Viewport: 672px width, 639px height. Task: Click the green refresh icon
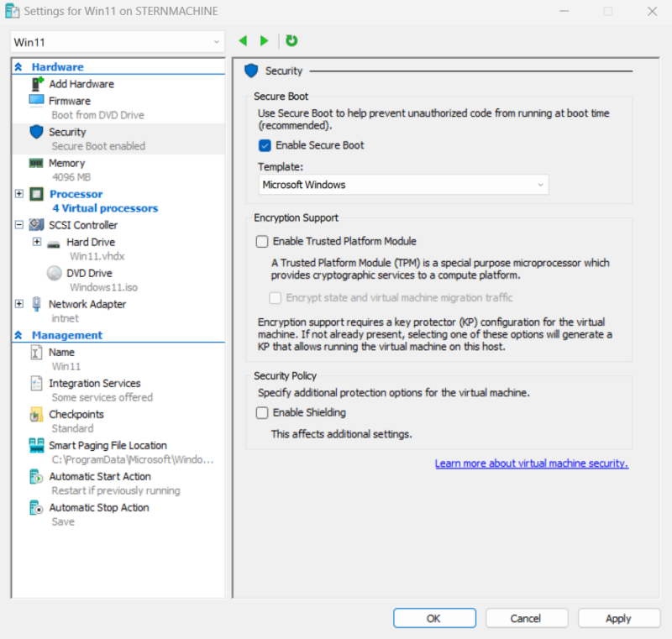point(291,40)
